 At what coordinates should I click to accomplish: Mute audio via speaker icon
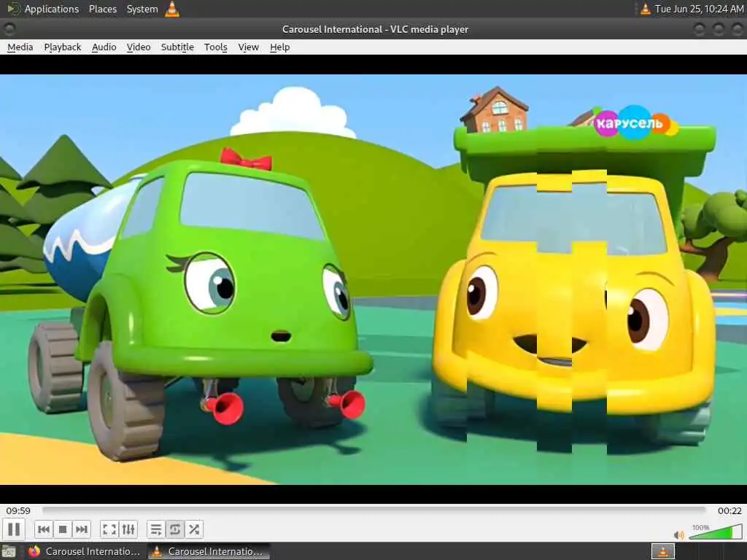point(679,535)
